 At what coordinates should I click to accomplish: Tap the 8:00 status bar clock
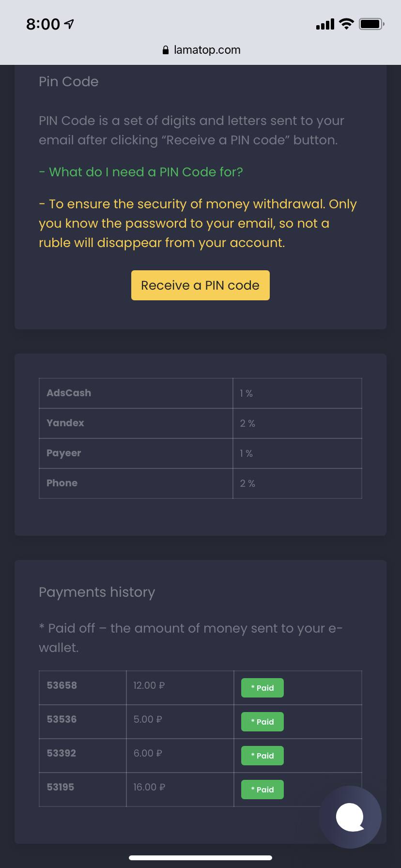pos(43,24)
